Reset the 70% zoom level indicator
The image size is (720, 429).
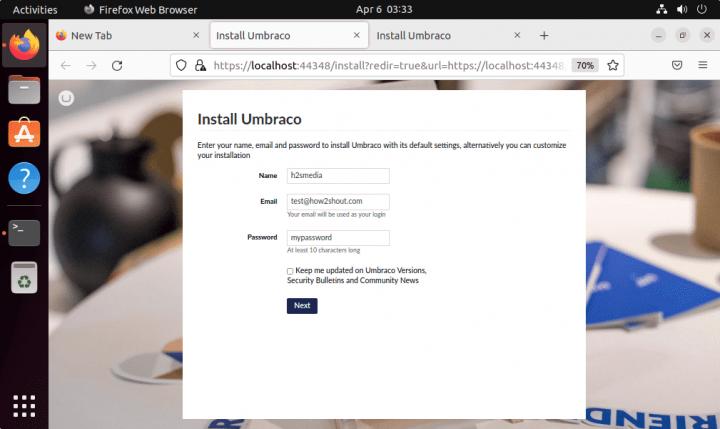pyautogui.click(x=585, y=65)
